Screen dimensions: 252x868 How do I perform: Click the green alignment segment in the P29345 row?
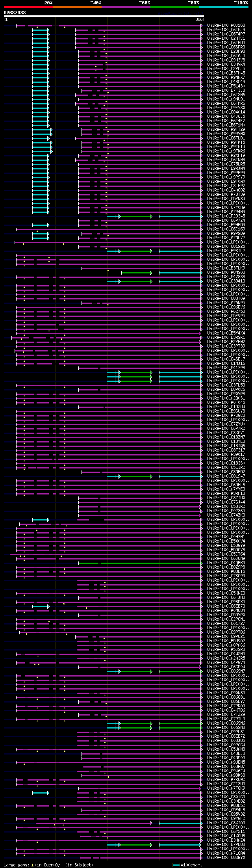(x=136, y=217)
